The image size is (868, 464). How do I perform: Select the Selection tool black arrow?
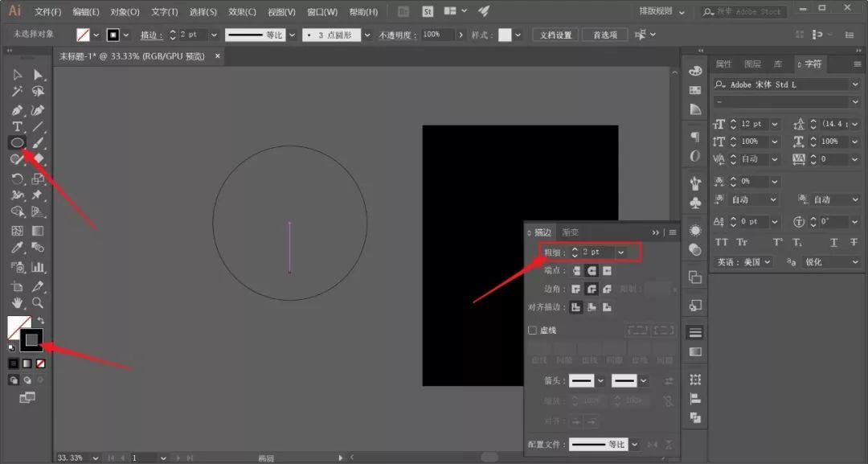(17, 75)
